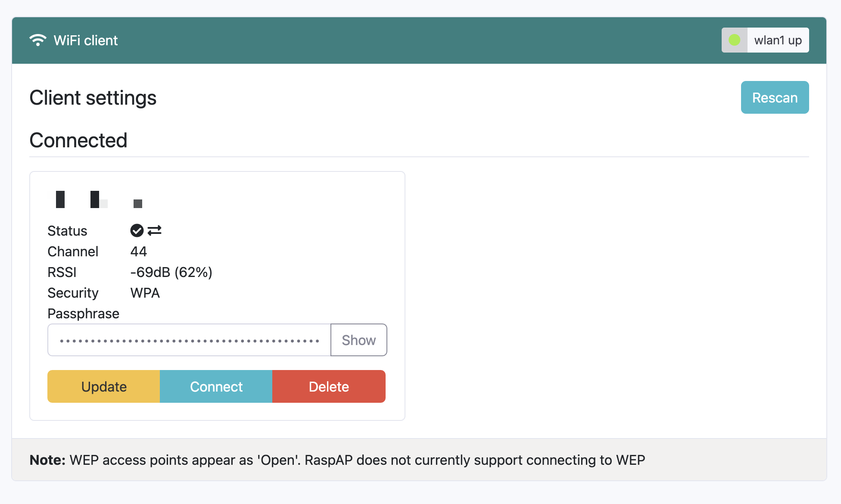
Task: Expand the connected network card
Action: click(217, 296)
